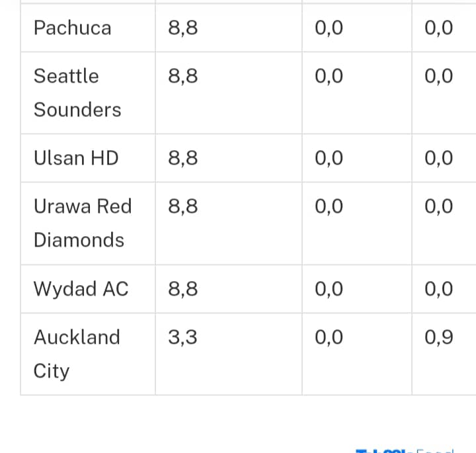476x453 pixels.
Task: Select the rightmost 0,0 in Wydad AC row
Action: [439, 289]
